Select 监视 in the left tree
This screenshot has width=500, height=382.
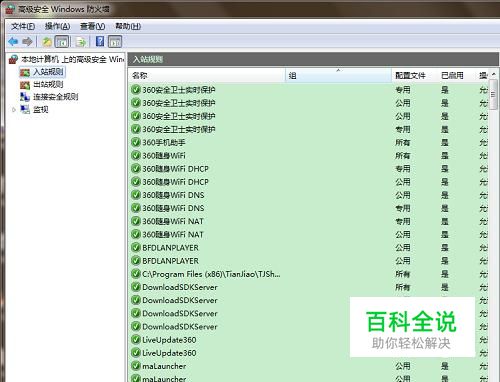(x=41, y=109)
